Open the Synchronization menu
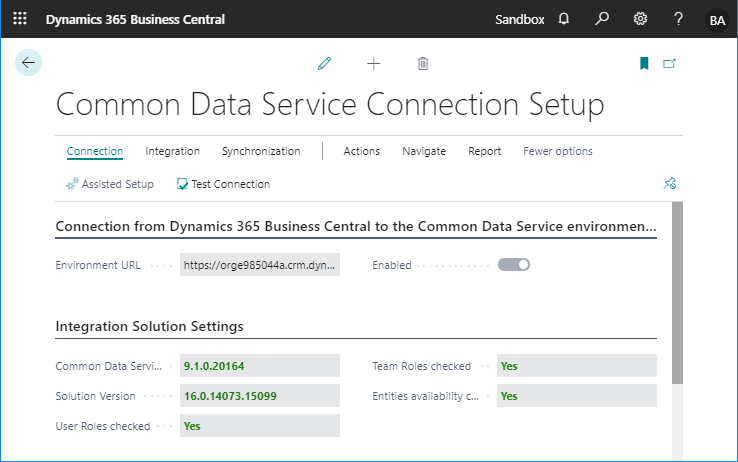The image size is (738, 462). pyautogui.click(x=261, y=151)
